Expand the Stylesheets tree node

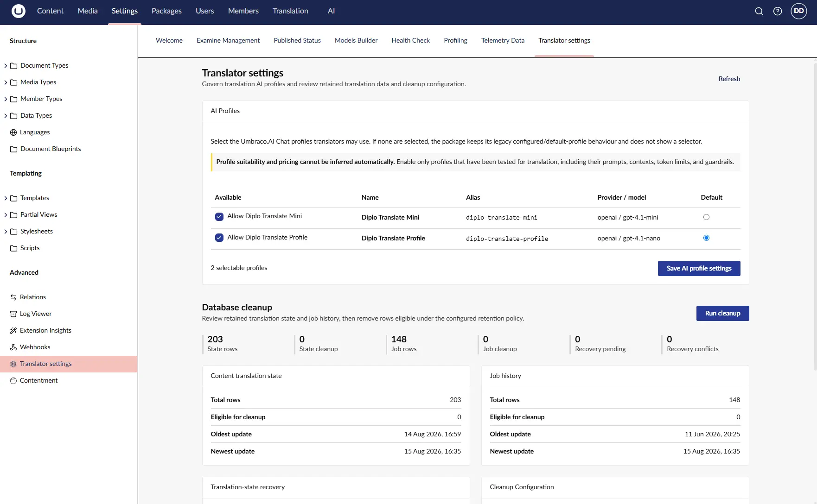pos(6,232)
